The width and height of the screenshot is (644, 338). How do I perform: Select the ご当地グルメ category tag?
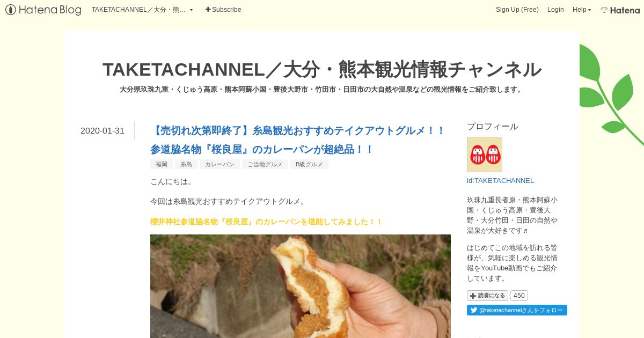[x=265, y=164]
